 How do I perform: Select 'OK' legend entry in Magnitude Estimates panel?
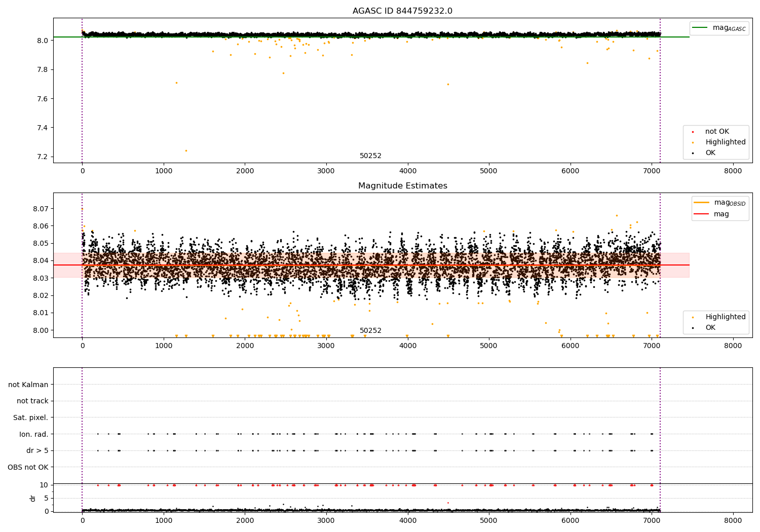pos(710,328)
